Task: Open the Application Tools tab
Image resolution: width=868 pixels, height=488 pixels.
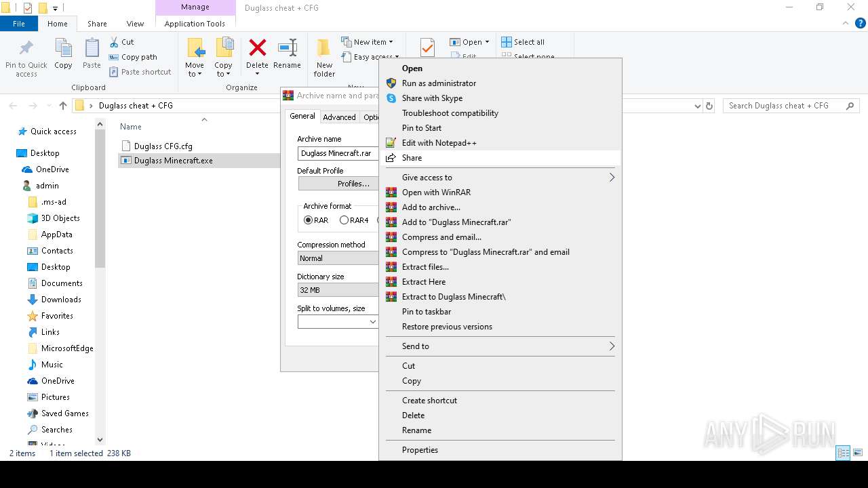Action: pos(195,24)
